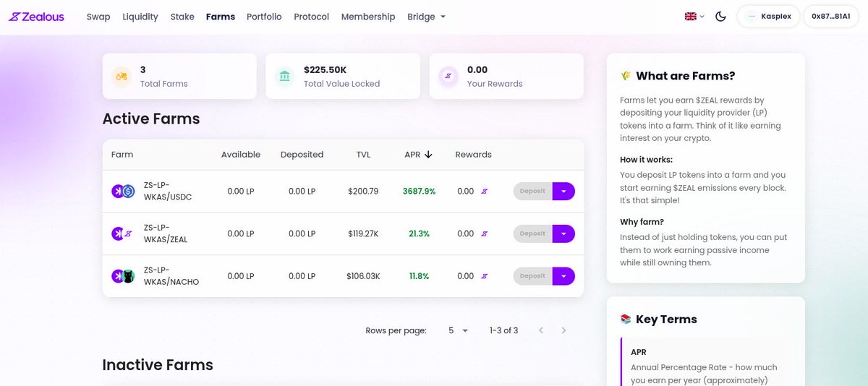
Task: Open the Portfolio page
Action: pos(264,17)
